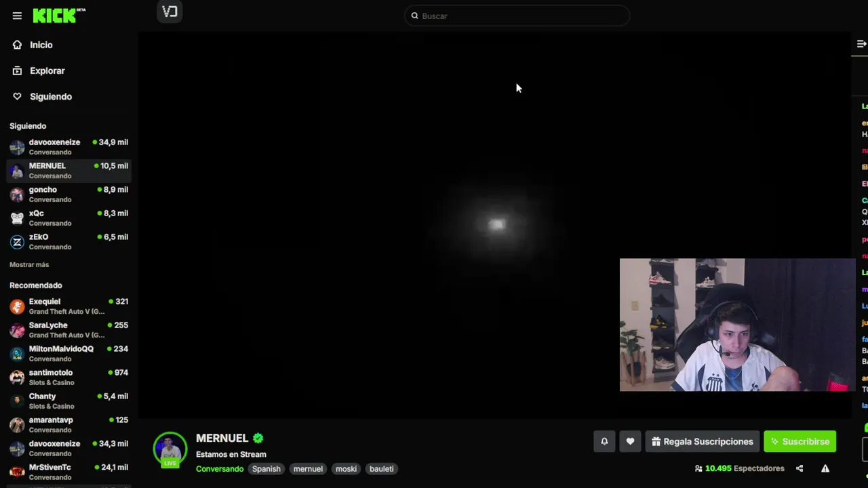The width and height of the screenshot is (868, 488).
Task: Click the stream title Estamos en Stream
Action: tap(231, 454)
